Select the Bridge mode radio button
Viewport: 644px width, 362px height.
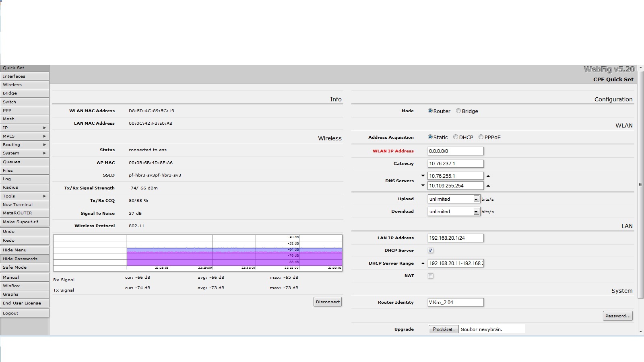pyautogui.click(x=458, y=111)
